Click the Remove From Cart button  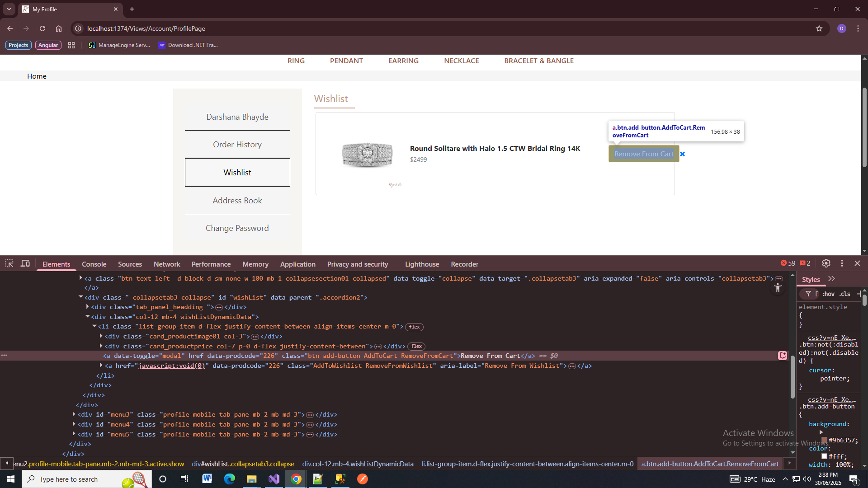click(x=643, y=154)
